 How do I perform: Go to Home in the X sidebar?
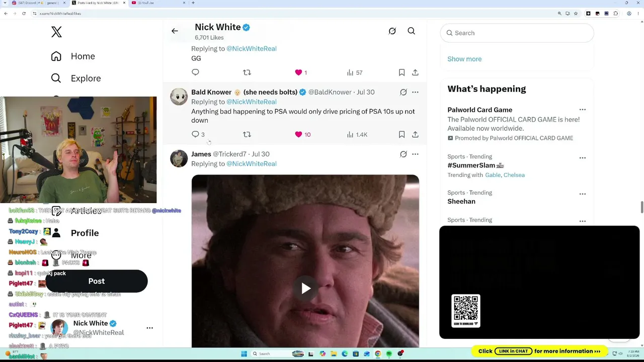[x=73, y=56]
